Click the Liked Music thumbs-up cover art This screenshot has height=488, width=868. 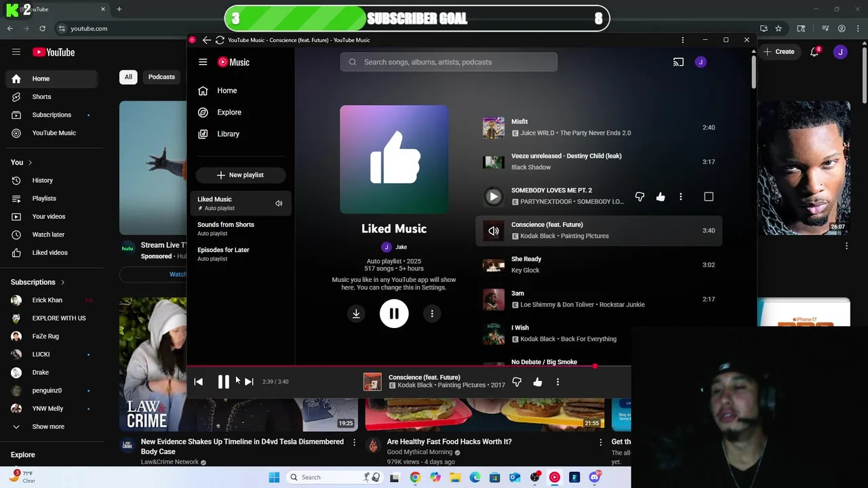[394, 159]
